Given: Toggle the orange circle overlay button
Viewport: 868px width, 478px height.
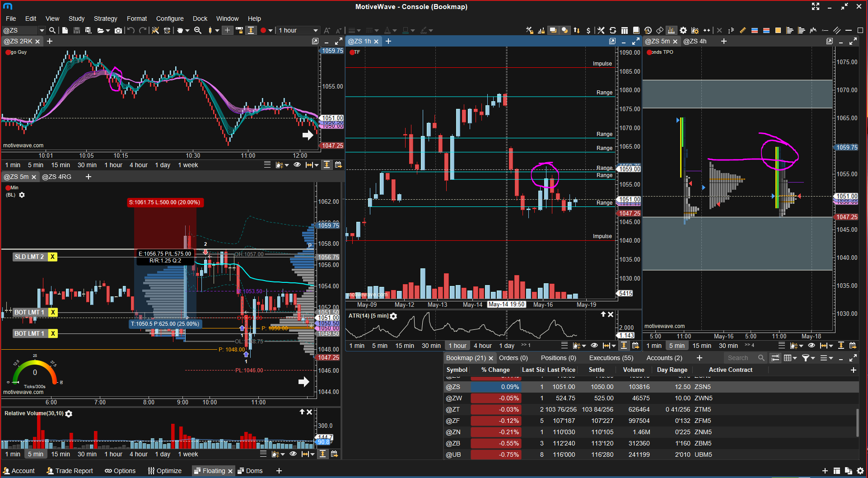Looking at the screenshot, I should pyautogui.click(x=565, y=30).
